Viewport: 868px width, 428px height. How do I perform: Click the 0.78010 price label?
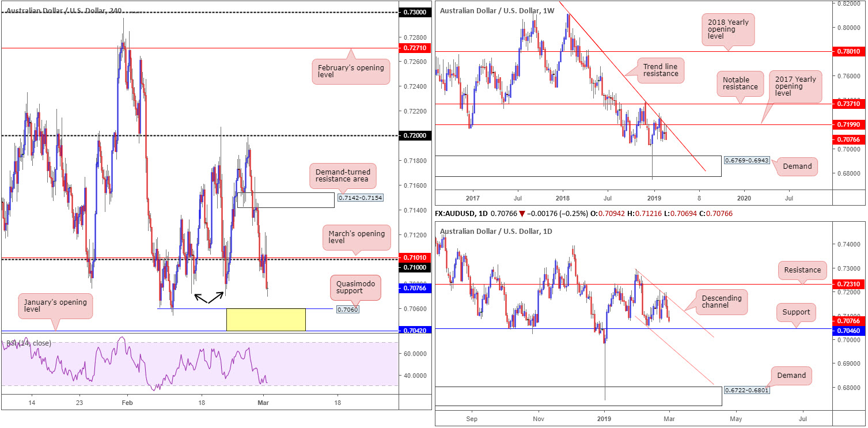coord(850,52)
